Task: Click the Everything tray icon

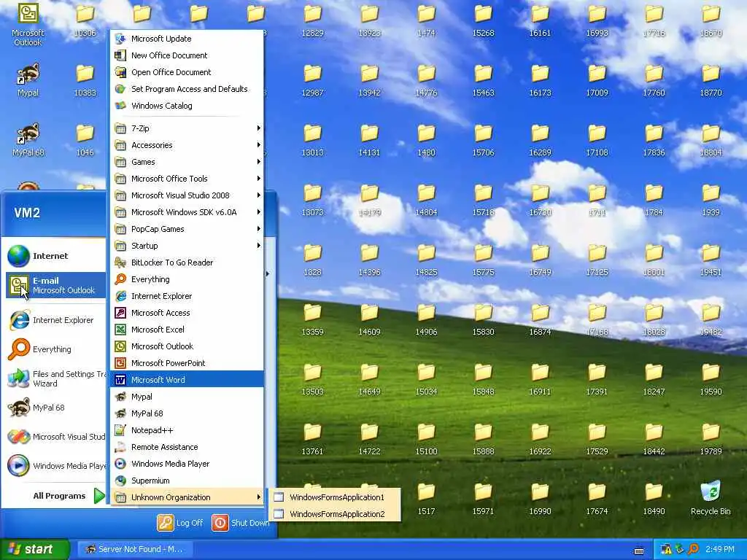Action: tap(693, 550)
